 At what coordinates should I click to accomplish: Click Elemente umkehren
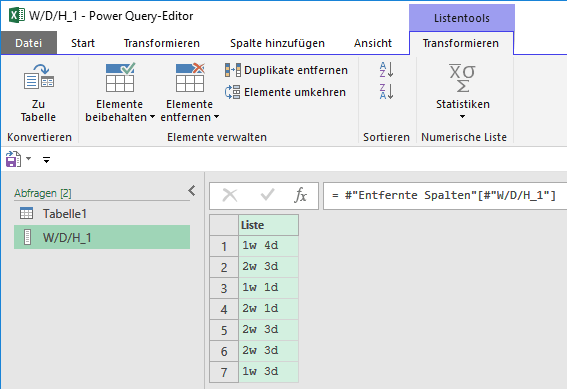(x=285, y=92)
